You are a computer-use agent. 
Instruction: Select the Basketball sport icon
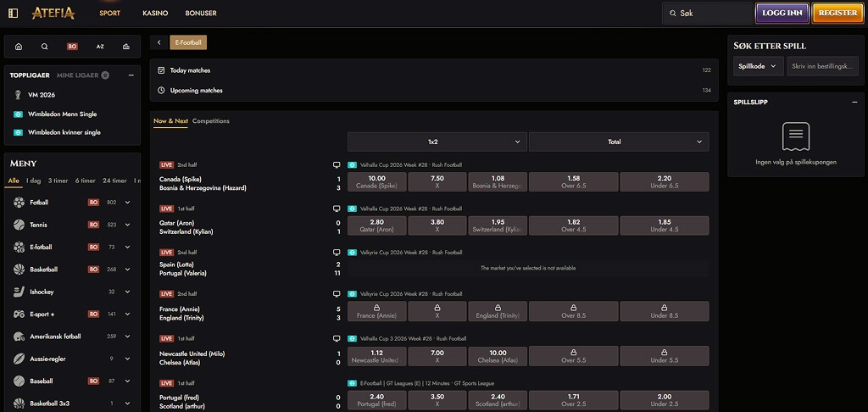pos(19,269)
